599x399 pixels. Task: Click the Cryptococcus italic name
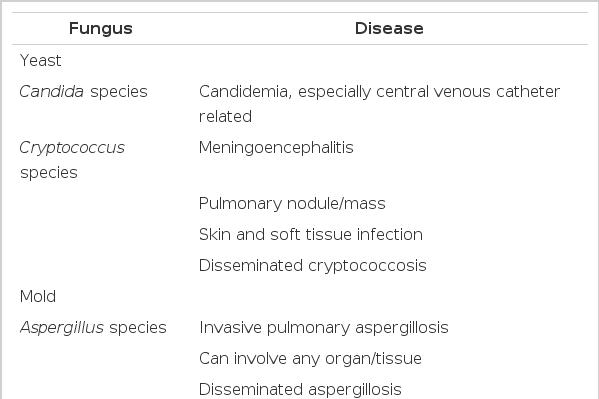72,148
